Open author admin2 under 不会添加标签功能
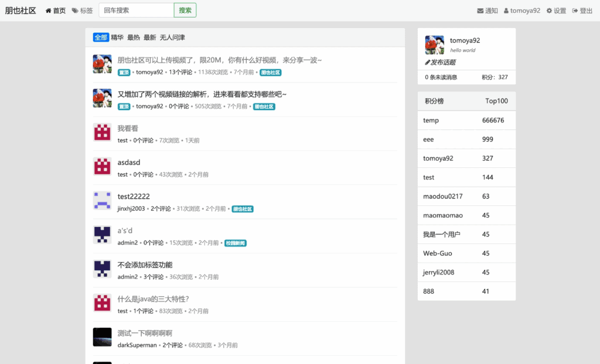 (127, 277)
